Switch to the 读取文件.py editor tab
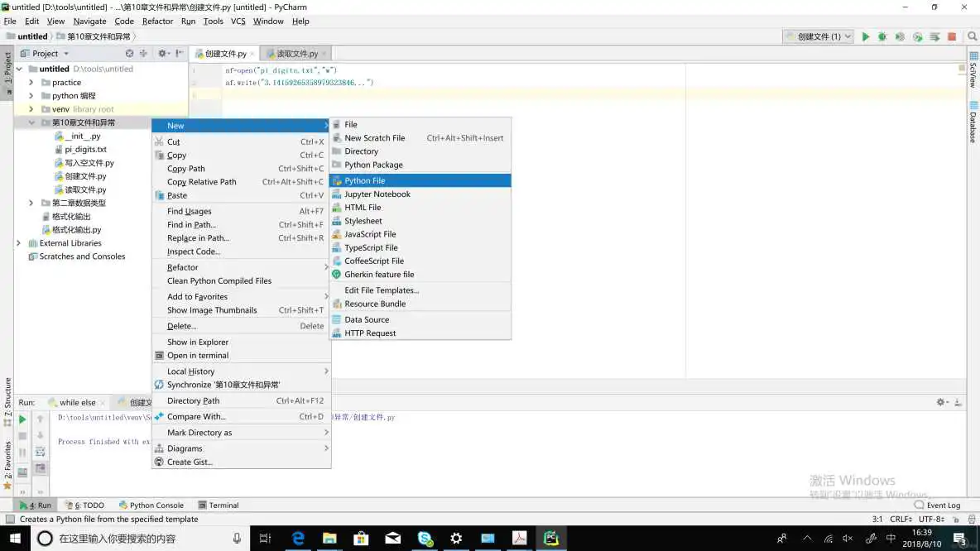Viewport: 980px width, 551px height. coord(296,54)
